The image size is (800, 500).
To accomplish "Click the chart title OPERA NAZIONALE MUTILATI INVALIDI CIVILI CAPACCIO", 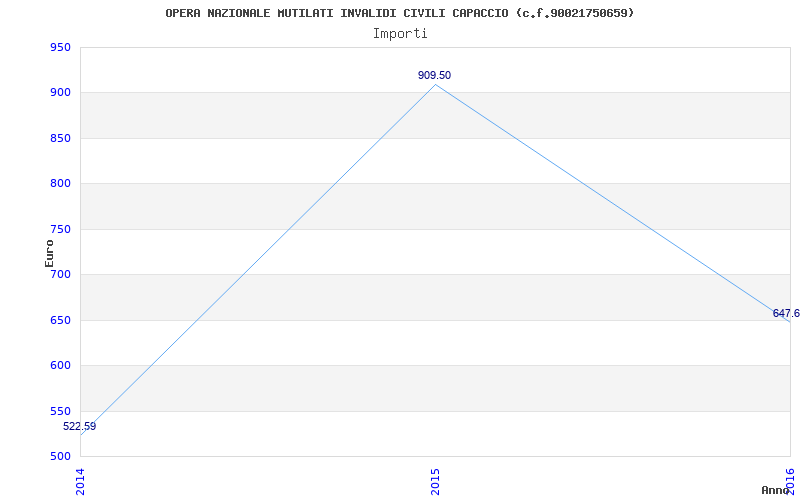I will coord(399,13).
